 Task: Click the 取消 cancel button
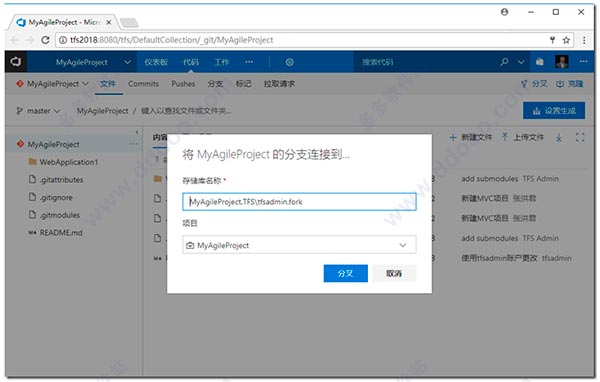(x=394, y=273)
